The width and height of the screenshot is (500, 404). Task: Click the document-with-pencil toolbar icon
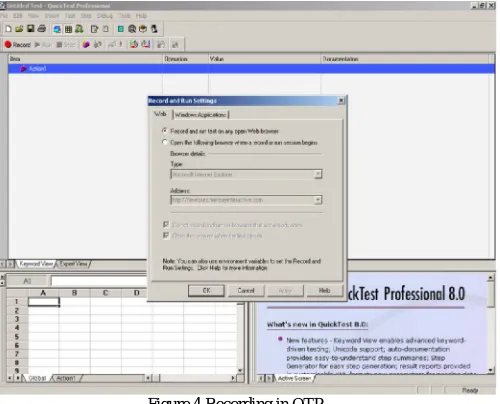click(94, 29)
